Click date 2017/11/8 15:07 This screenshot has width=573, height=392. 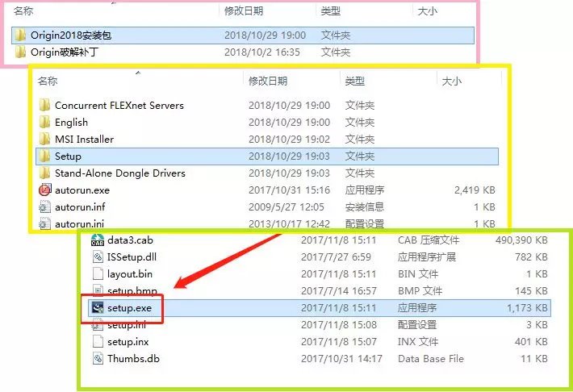coord(339,341)
